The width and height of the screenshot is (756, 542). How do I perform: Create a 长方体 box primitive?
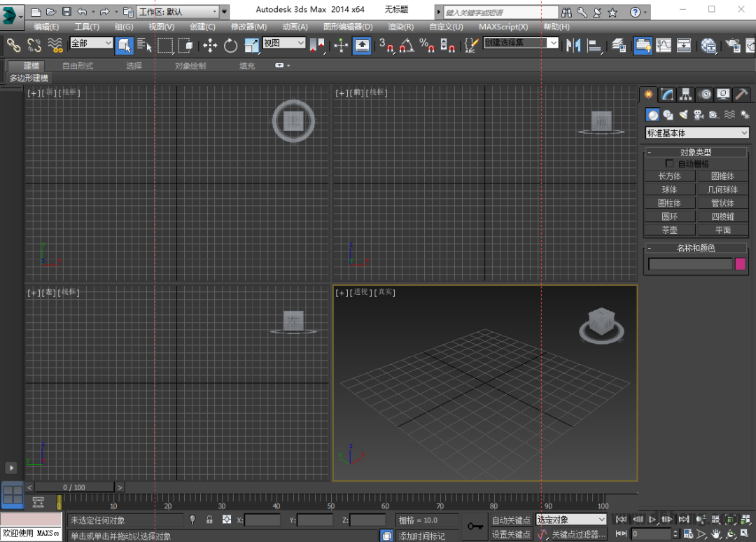(x=670, y=176)
